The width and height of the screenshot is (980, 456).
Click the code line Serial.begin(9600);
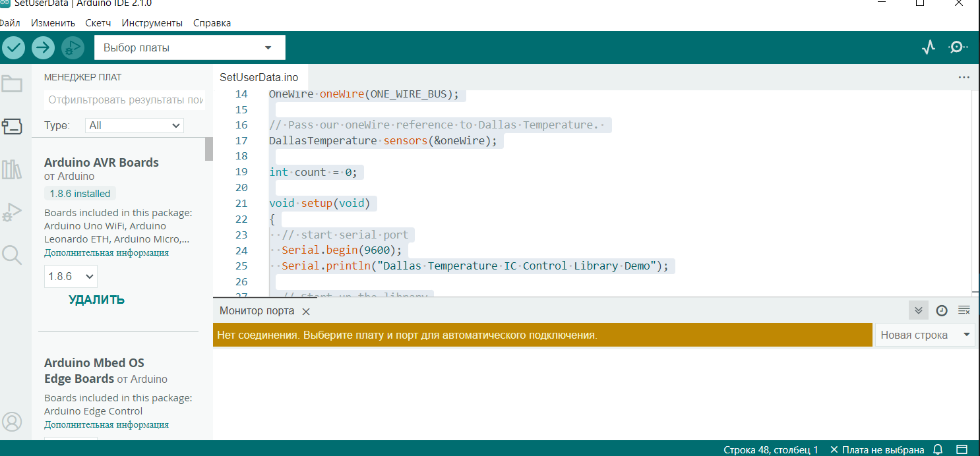coord(342,250)
